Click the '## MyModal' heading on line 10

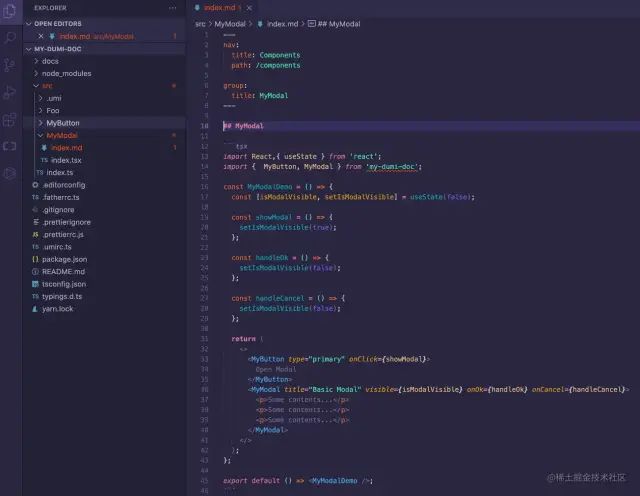coord(243,126)
